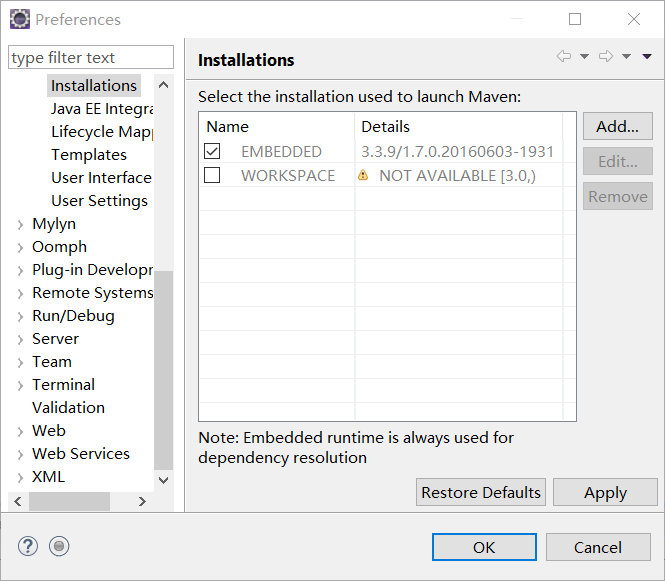The image size is (665, 581).
Task: Open the view menu triangle in header
Action: (647, 56)
